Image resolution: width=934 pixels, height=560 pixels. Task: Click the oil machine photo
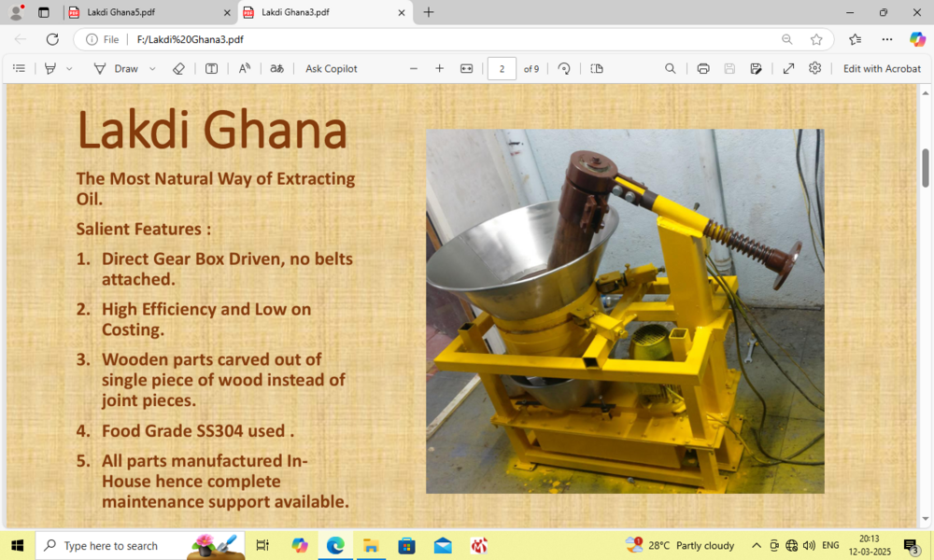click(x=625, y=311)
